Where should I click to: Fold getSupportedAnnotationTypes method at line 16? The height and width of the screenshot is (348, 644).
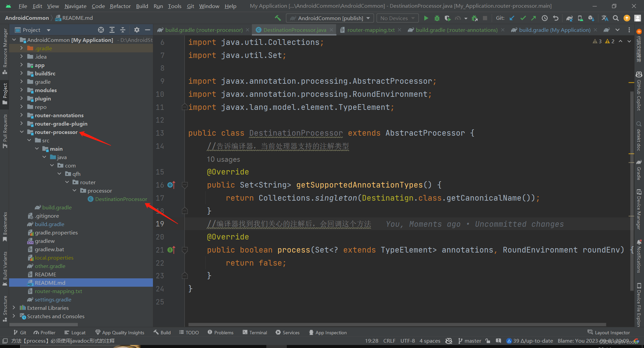coord(184,185)
